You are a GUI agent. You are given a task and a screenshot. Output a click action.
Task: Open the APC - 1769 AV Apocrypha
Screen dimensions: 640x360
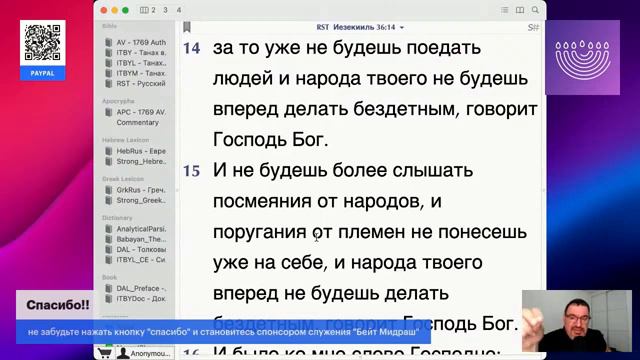tap(141, 112)
